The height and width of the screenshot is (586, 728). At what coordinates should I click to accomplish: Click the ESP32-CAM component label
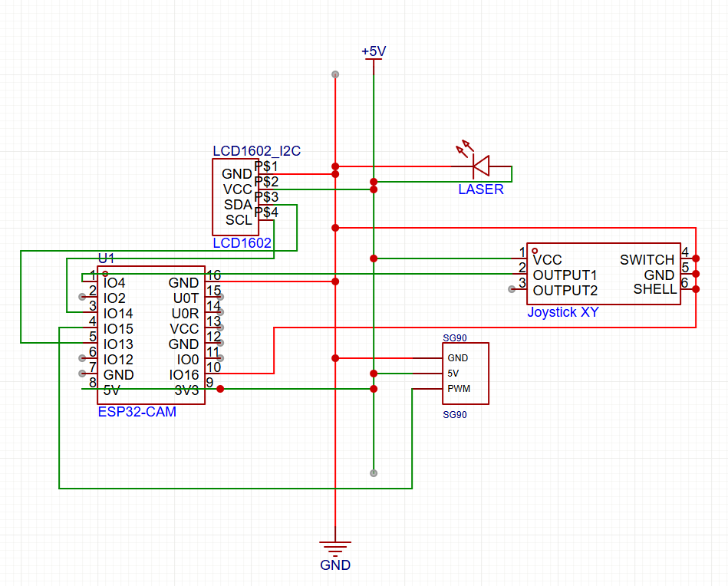point(137,412)
